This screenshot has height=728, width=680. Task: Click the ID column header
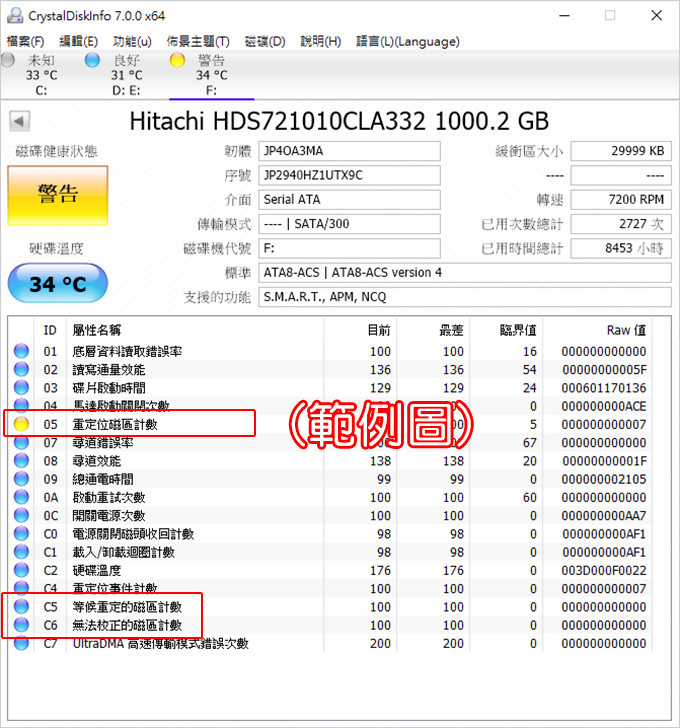point(50,330)
